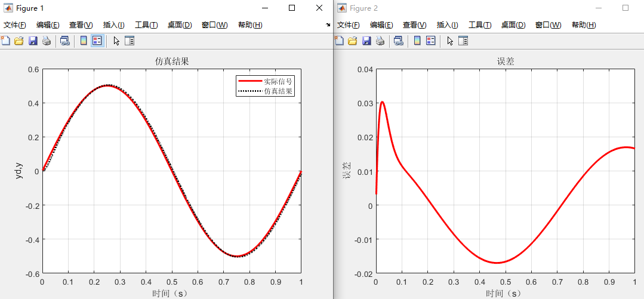
Task: Click MATLAB logo in Figure 2 title bar
Action: [x=341, y=8]
